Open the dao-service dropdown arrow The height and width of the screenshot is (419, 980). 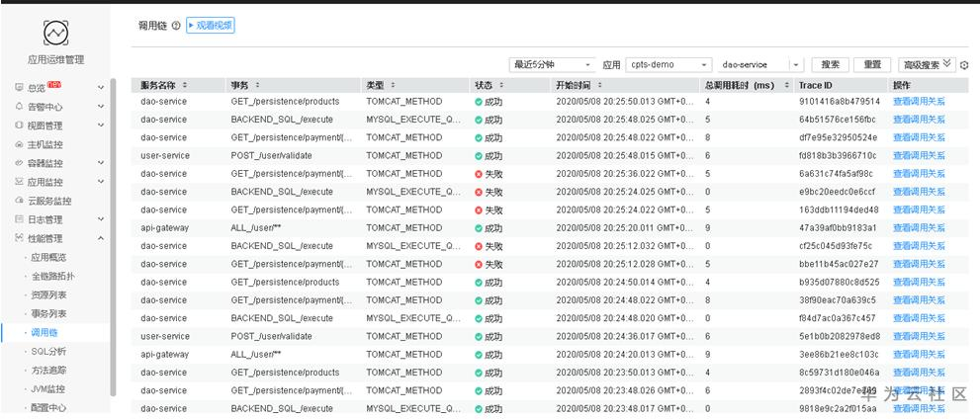point(796,65)
